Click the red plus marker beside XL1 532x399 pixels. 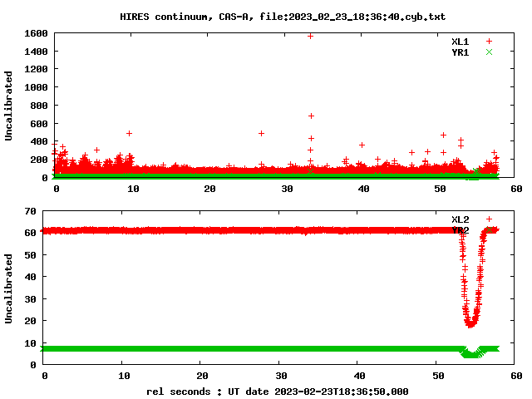pos(489,42)
